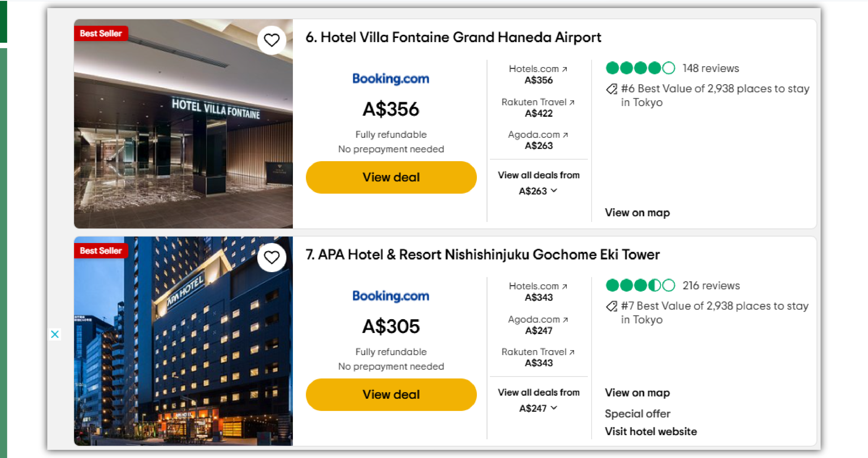Click the Booking.com logo for Hotel Villa Fontaine
Viewport: 868px width, 458px height.
click(391, 79)
